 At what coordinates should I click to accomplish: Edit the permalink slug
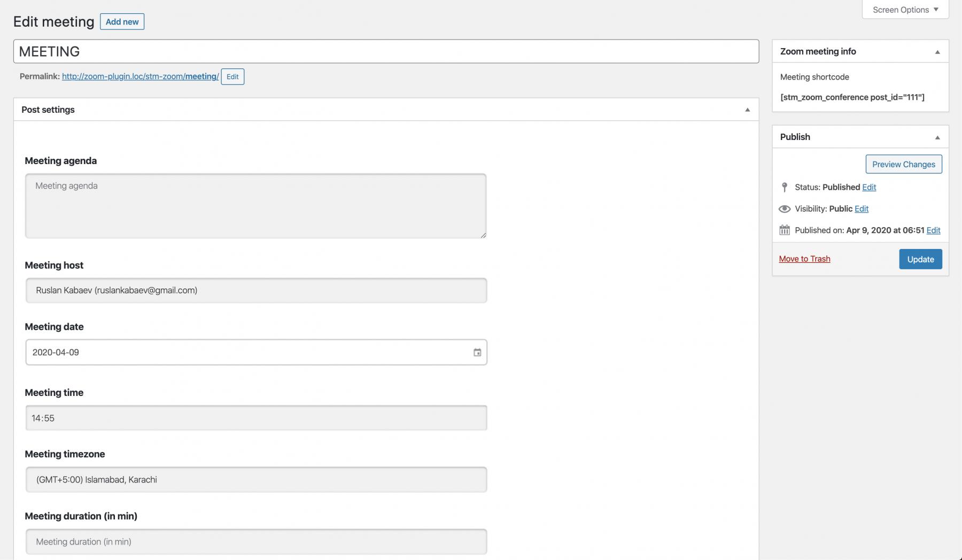[x=232, y=76]
